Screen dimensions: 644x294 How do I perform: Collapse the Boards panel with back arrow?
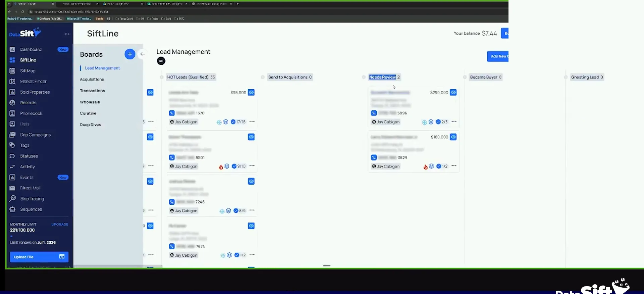pyautogui.click(x=143, y=54)
